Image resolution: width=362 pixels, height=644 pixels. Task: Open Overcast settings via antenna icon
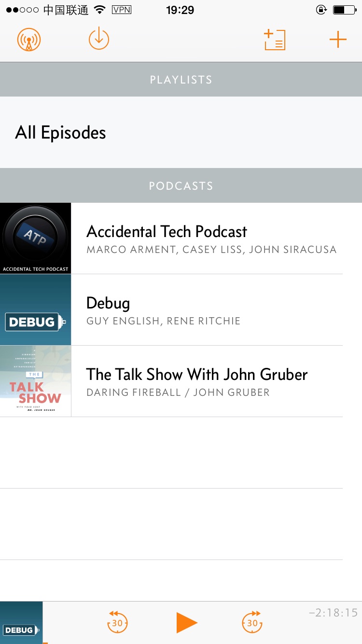[29, 40]
